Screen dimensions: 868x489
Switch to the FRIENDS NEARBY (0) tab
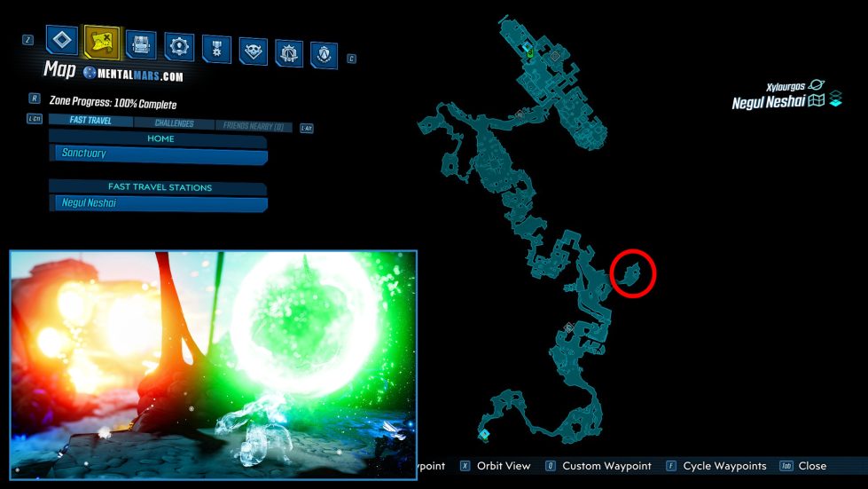254,126
